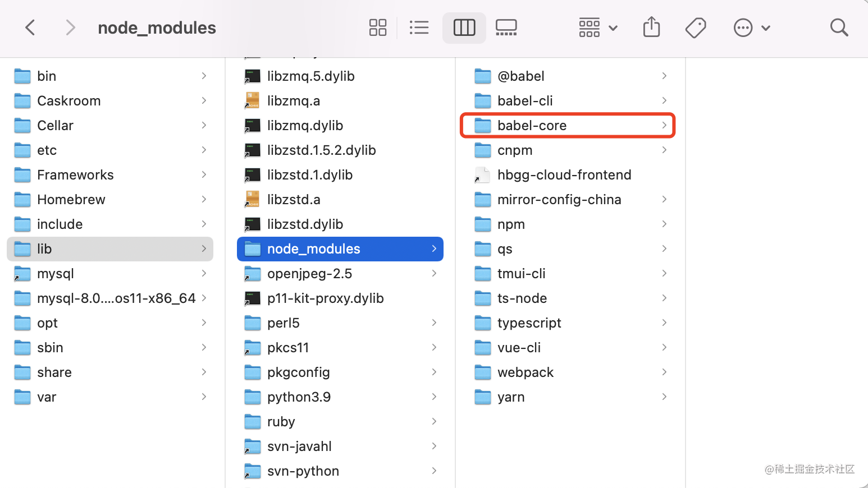
Task: Select the libzstd.1.dylib file
Action: pos(340,174)
